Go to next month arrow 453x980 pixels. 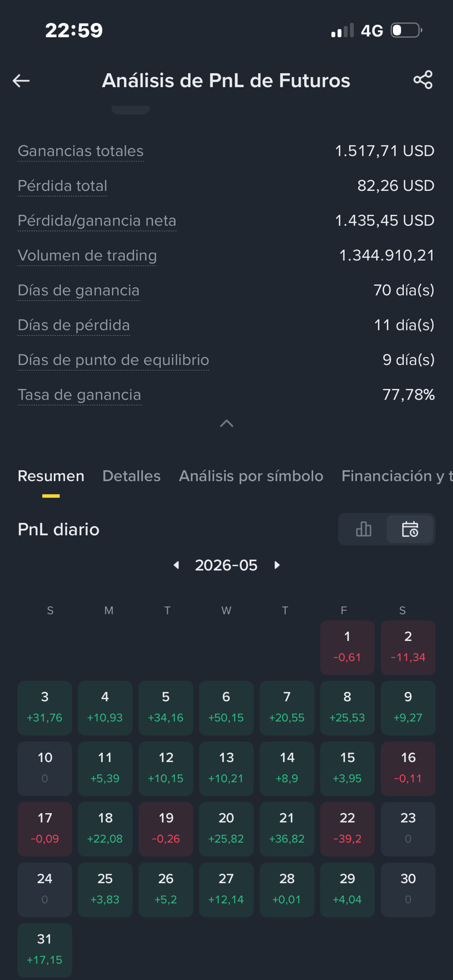click(x=277, y=565)
